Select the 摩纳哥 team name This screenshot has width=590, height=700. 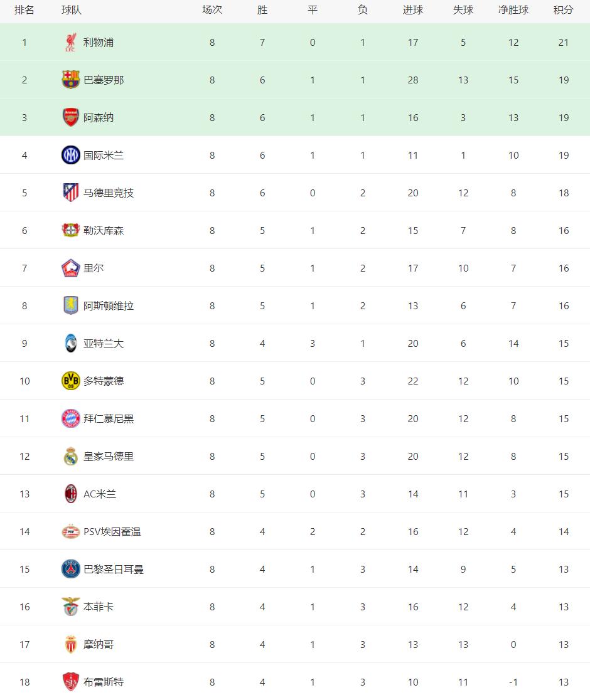(x=99, y=645)
